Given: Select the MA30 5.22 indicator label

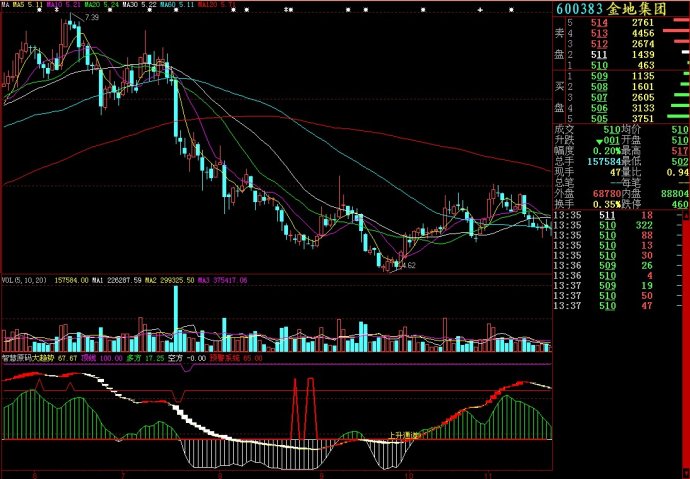Looking at the screenshot, I should pos(139,4).
